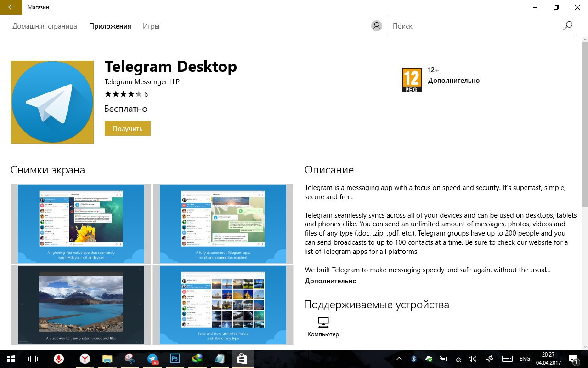Open the Action Center notifications icon
The width and height of the screenshot is (588, 368).
click(574, 359)
